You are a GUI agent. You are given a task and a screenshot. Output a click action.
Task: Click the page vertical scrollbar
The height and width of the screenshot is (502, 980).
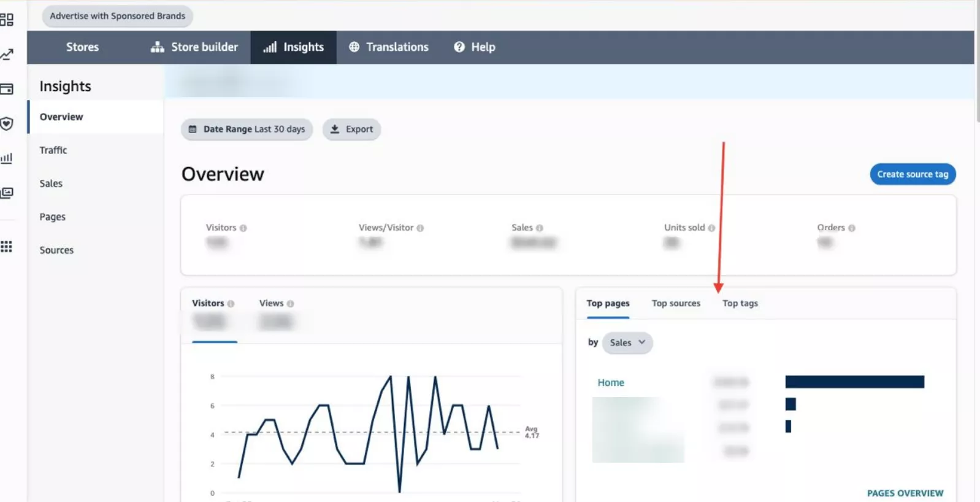point(978,61)
